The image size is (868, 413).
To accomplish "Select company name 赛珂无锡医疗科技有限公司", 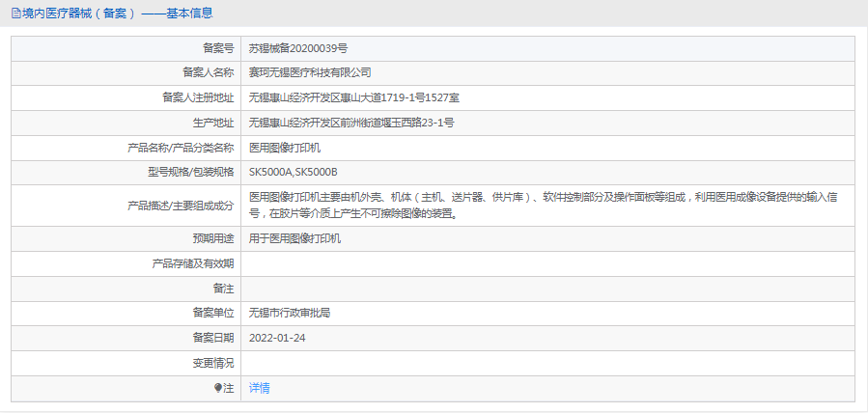I will (310, 72).
